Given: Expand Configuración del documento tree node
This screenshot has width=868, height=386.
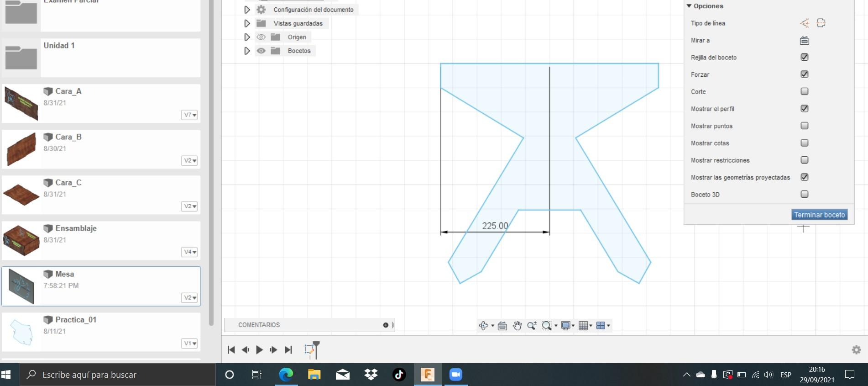Looking at the screenshot, I should (x=247, y=10).
